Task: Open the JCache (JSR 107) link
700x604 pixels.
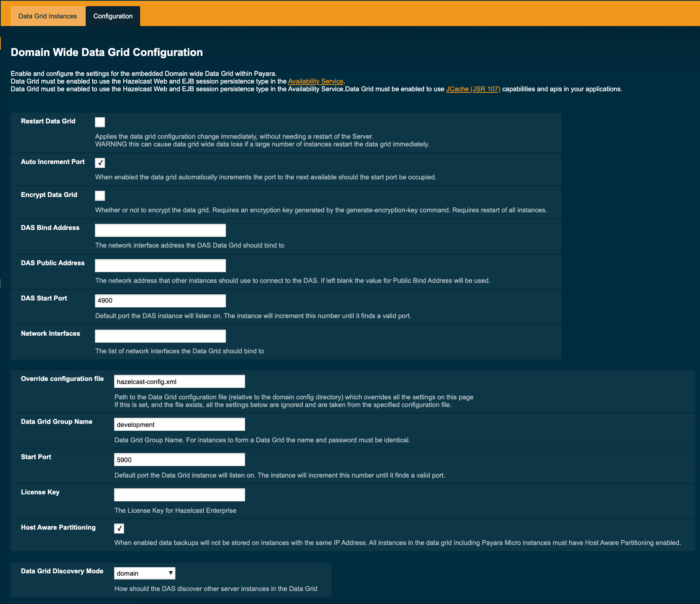Action: coord(473,89)
